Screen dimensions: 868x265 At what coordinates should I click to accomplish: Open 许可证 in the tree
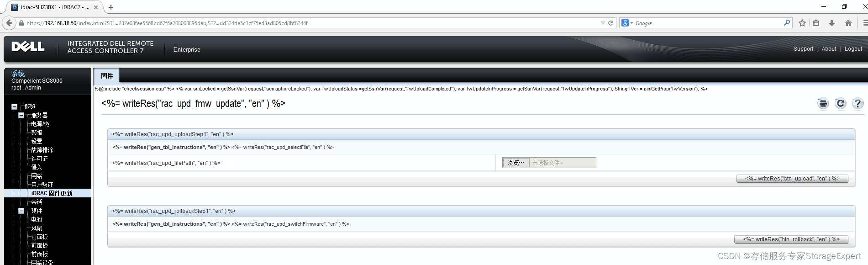pyautogui.click(x=39, y=159)
